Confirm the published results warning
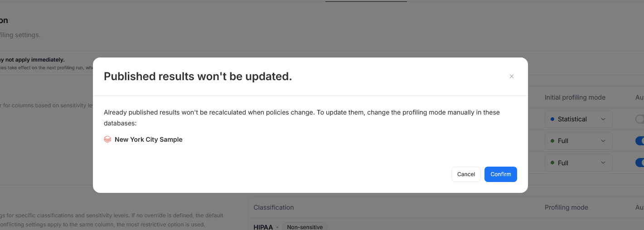Image resolution: width=644 pixels, height=230 pixels. click(x=500, y=174)
